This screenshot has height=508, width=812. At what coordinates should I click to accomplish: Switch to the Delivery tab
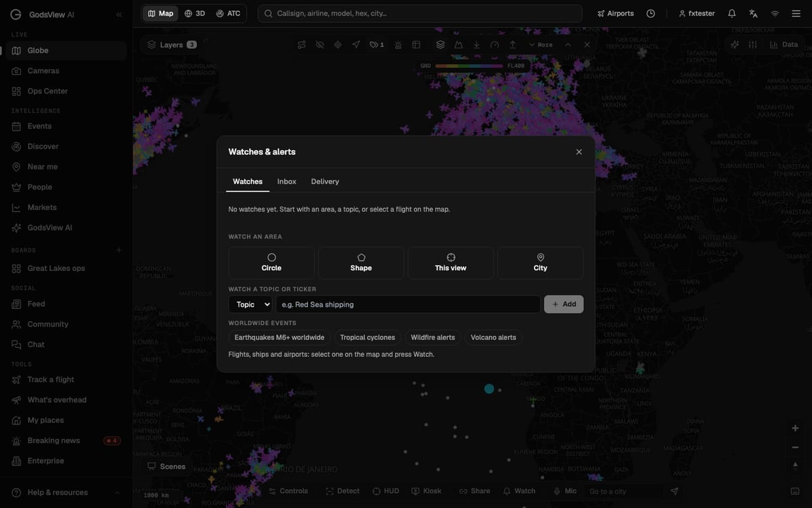click(x=325, y=182)
